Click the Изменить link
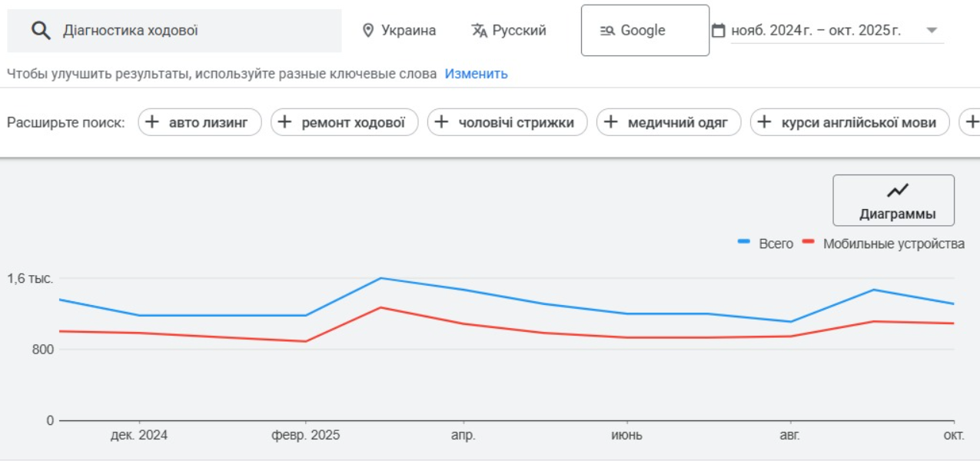 476,74
